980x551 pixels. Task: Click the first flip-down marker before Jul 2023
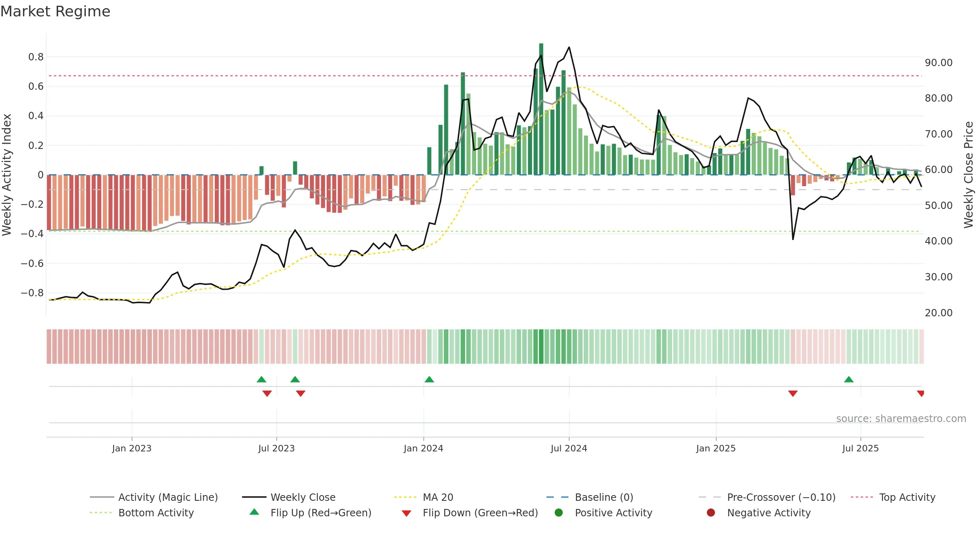pyautogui.click(x=267, y=393)
